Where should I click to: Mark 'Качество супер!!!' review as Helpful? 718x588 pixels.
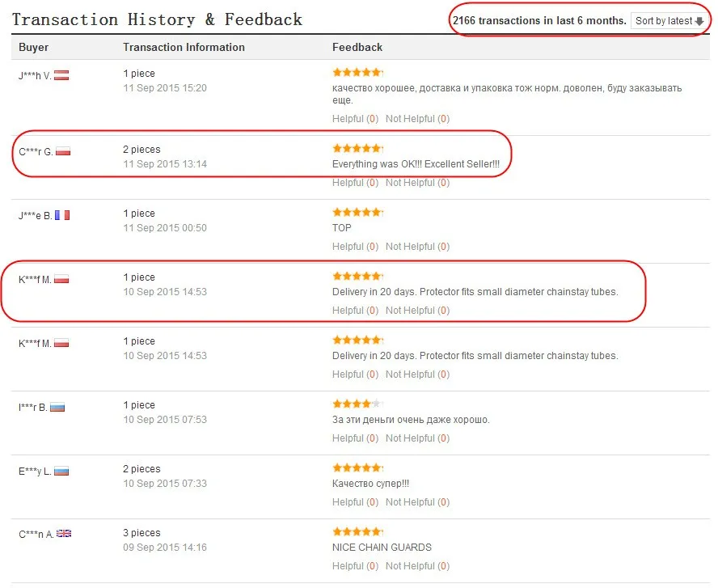[x=355, y=502]
